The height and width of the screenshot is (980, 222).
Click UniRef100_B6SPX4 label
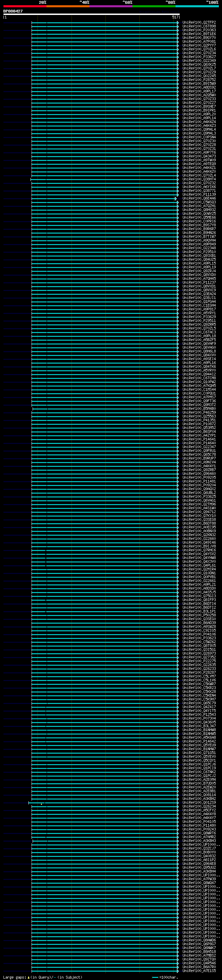[x=199, y=431]
